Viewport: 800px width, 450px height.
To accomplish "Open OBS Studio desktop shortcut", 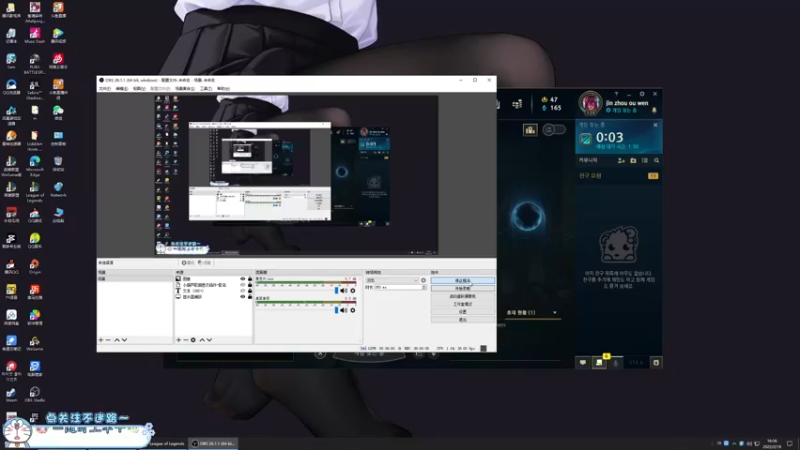I will click(35, 394).
